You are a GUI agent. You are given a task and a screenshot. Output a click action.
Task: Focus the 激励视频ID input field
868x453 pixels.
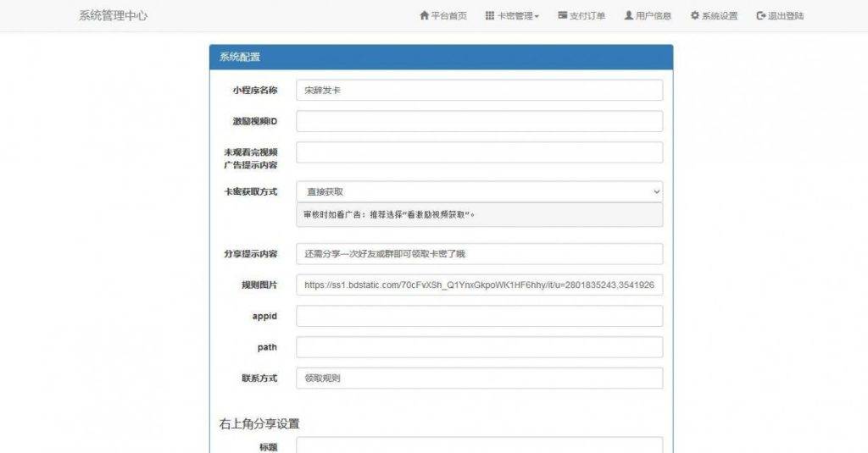480,121
